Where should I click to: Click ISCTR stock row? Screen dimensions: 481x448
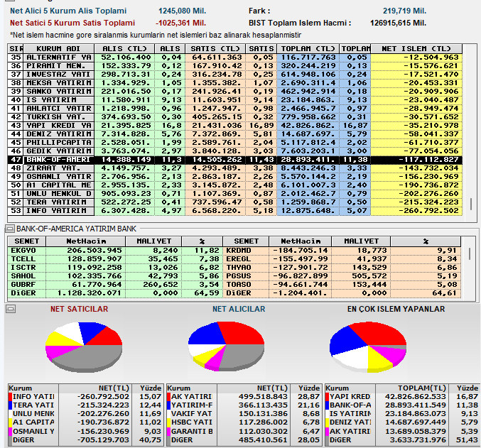pyautogui.click(x=115, y=268)
